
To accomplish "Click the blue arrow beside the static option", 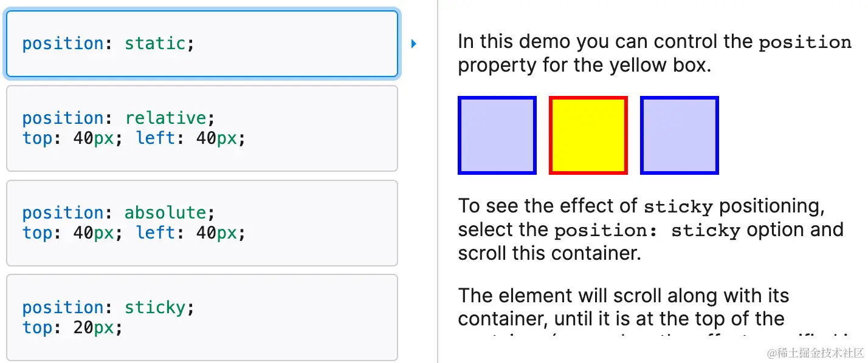I will click(x=413, y=44).
